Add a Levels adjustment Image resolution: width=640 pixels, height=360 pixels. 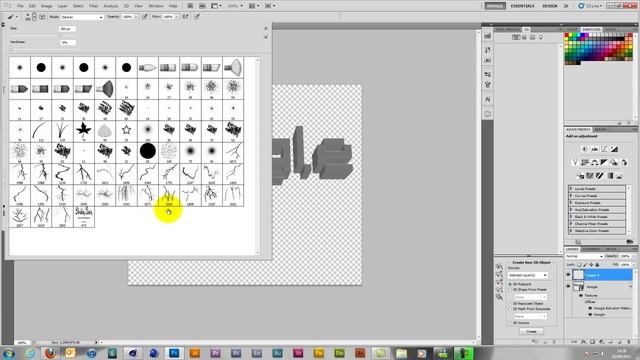pyautogui.click(x=595, y=149)
